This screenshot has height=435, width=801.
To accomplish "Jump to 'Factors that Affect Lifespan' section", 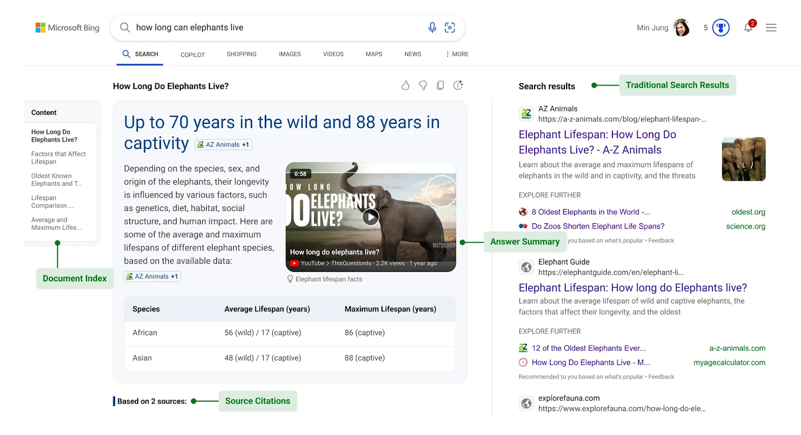I will tap(58, 158).
